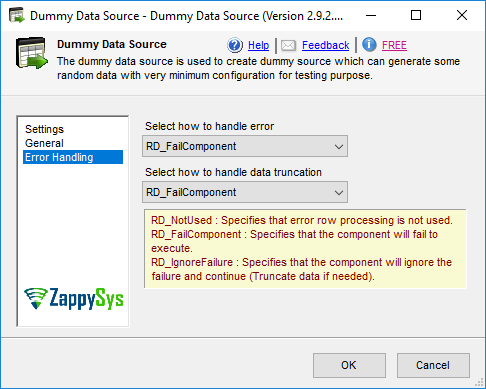Open the FREE link

tap(394, 45)
